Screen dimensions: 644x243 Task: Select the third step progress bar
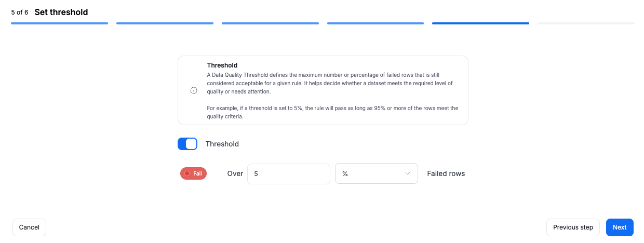(x=270, y=23)
